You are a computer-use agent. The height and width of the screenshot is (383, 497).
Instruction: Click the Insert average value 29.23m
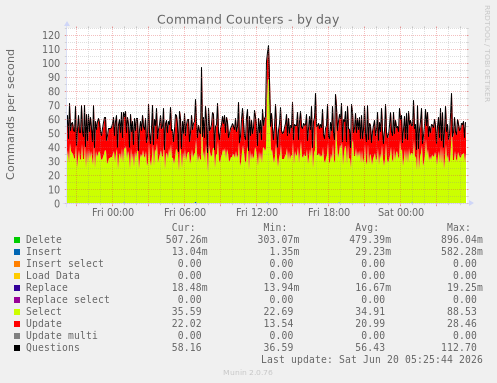(373, 251)
